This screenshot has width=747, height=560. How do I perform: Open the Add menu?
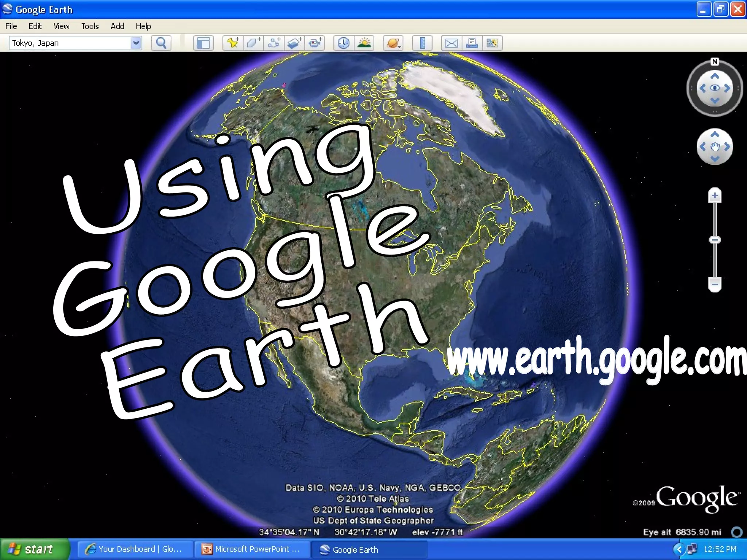pos(117,26)
